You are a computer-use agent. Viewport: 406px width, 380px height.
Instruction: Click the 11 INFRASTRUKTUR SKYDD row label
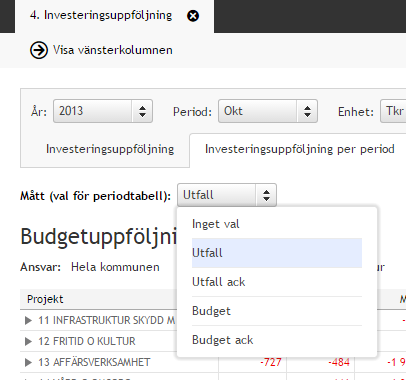click(x=107, y=320)
